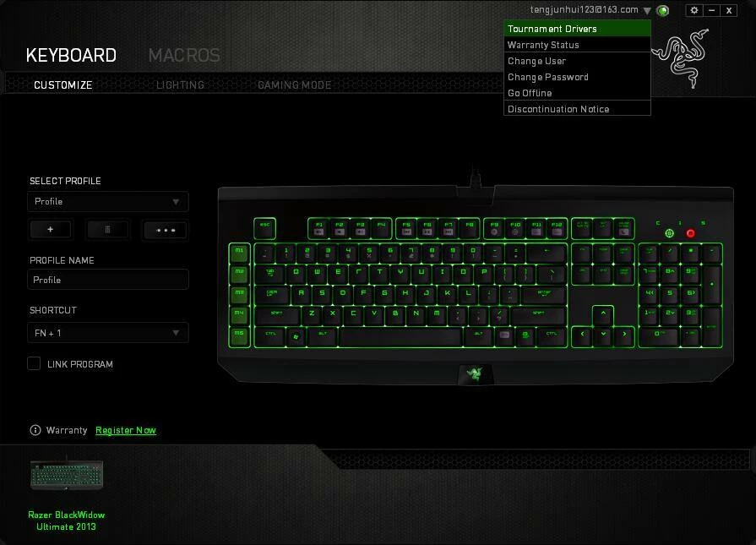Open the Shortcut FN + 1 dropdown
Viewport: 756px width, 545px height.
point(108,333)
